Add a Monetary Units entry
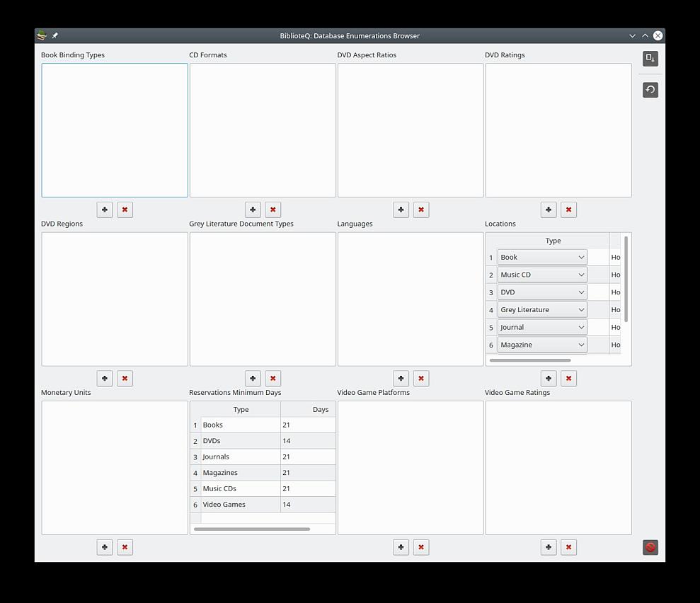700x603 pixels. [x=105, y=547]
